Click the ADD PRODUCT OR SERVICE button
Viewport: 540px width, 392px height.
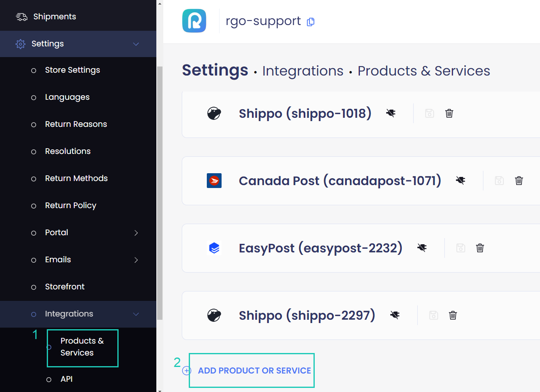point(252,370)
